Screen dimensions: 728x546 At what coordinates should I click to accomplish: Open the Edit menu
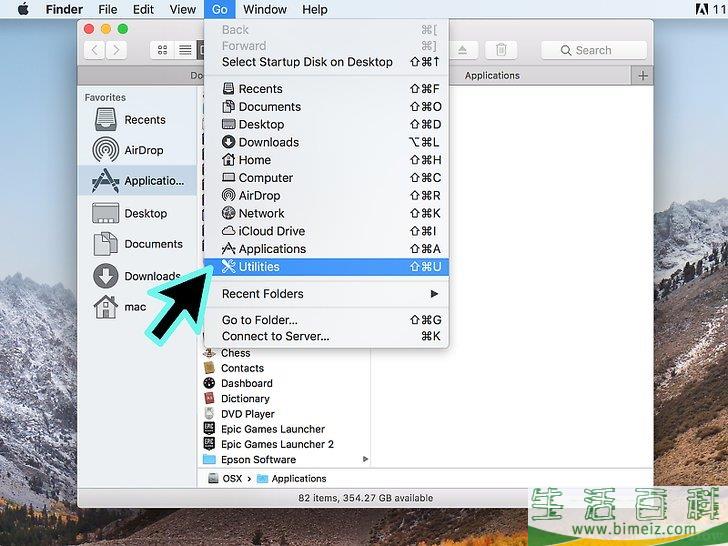pos(143,9)
